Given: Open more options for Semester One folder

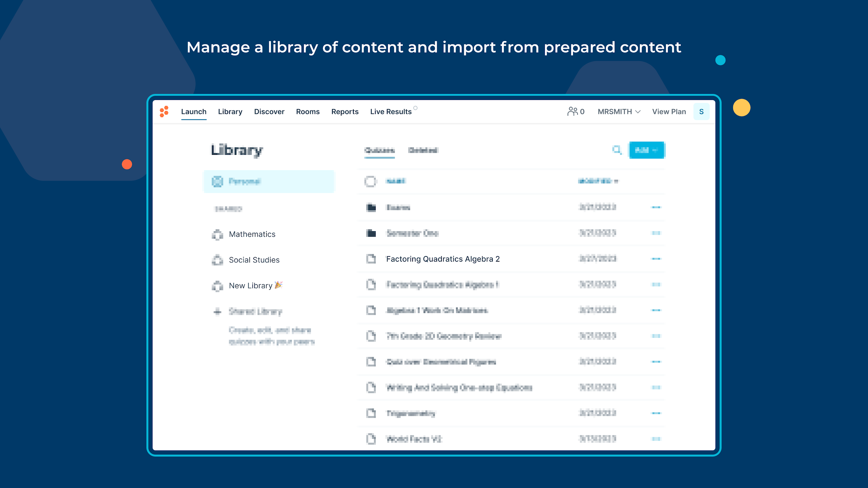Looking at the screenshot, I should click(x=656, y=233).
